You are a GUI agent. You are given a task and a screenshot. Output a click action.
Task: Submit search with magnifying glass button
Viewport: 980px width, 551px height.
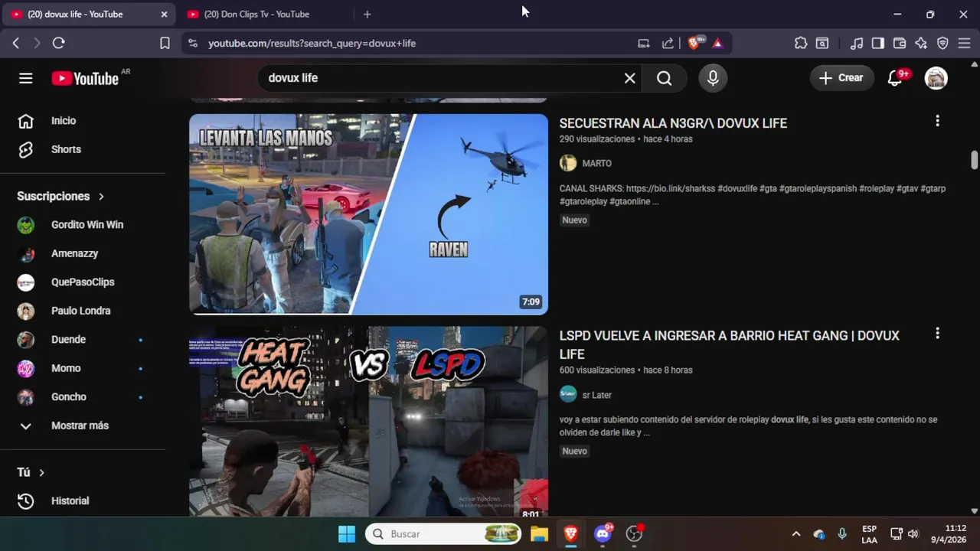coord(664,78)
